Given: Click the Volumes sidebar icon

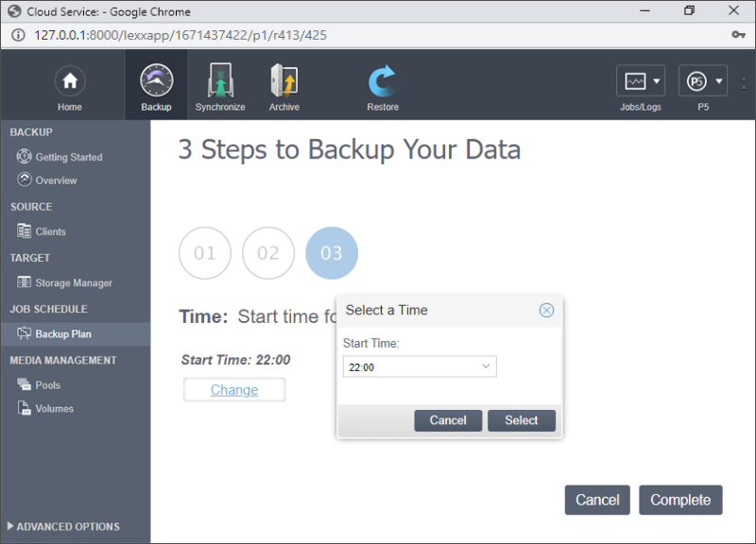Looking at the screenshot, I should [x=25, y=408].
